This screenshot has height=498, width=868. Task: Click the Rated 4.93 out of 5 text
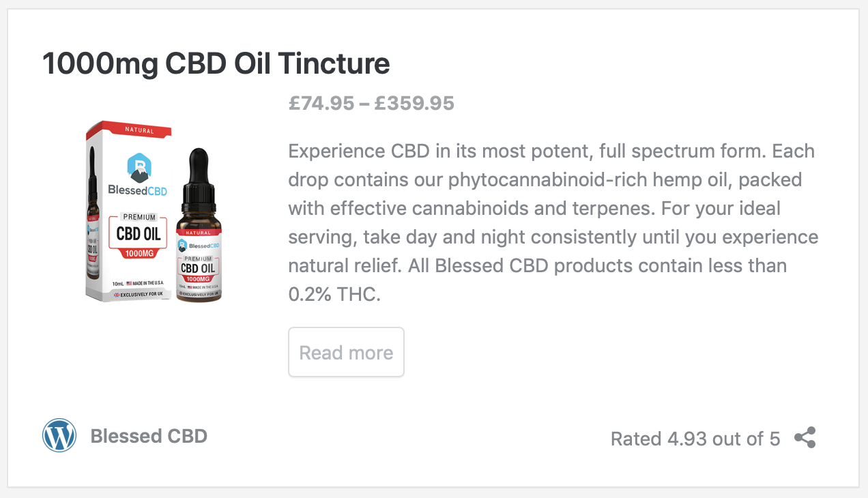[x=695, y=439]
